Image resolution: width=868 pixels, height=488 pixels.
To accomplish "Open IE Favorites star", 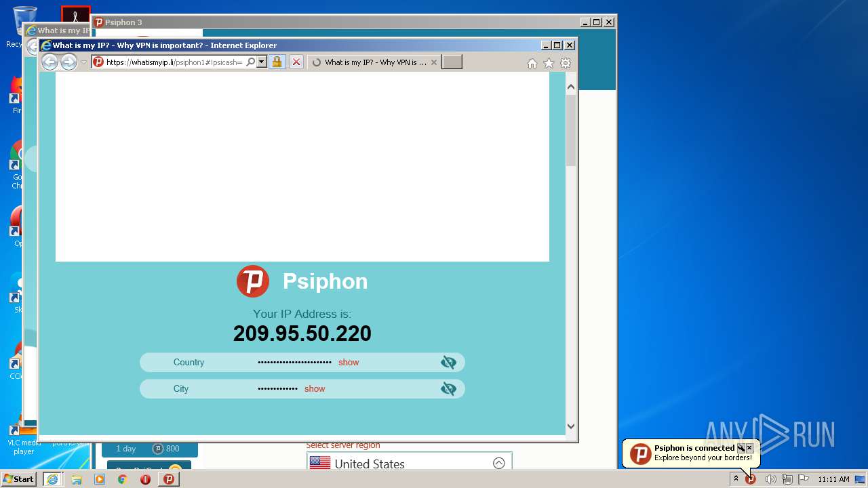I will tap(549, 63).
